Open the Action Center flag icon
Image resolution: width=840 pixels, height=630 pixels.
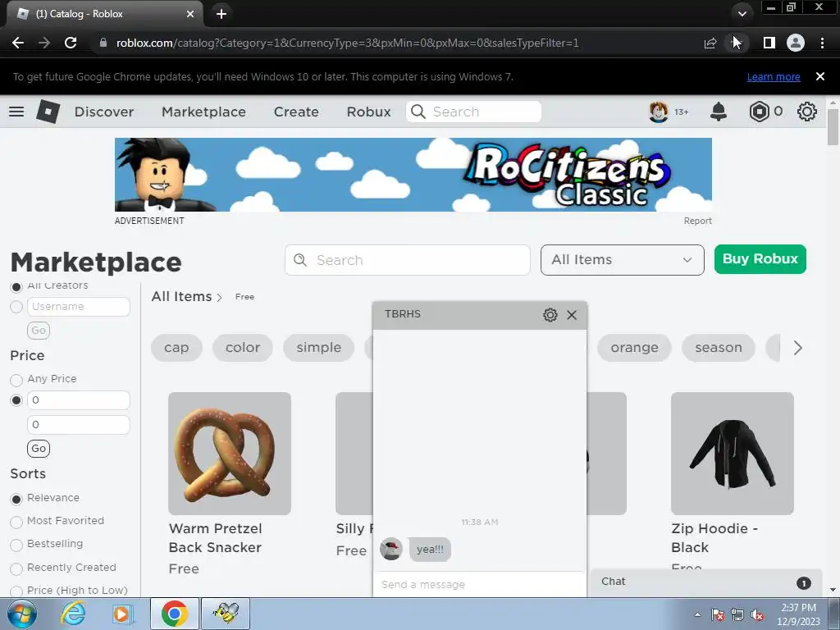[718, 615]
